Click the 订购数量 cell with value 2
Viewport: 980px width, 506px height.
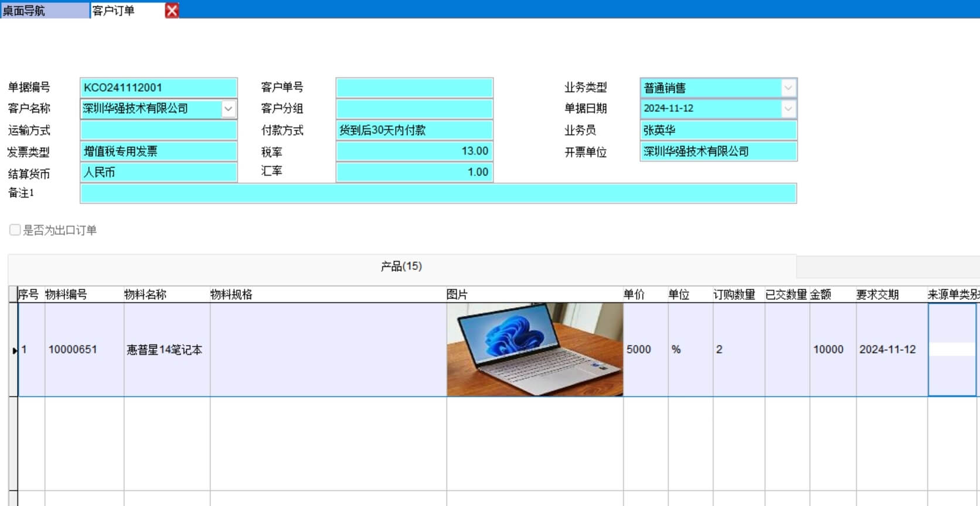738,350
